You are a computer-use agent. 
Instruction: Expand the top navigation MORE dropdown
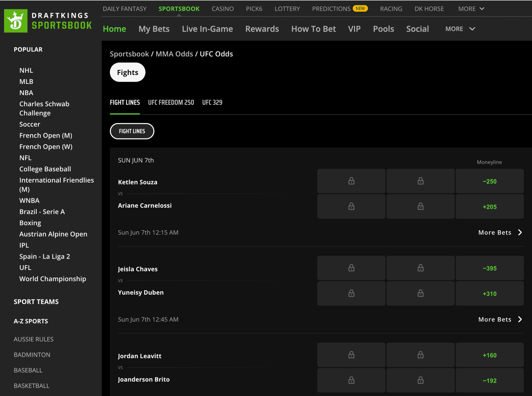point(471,9)
